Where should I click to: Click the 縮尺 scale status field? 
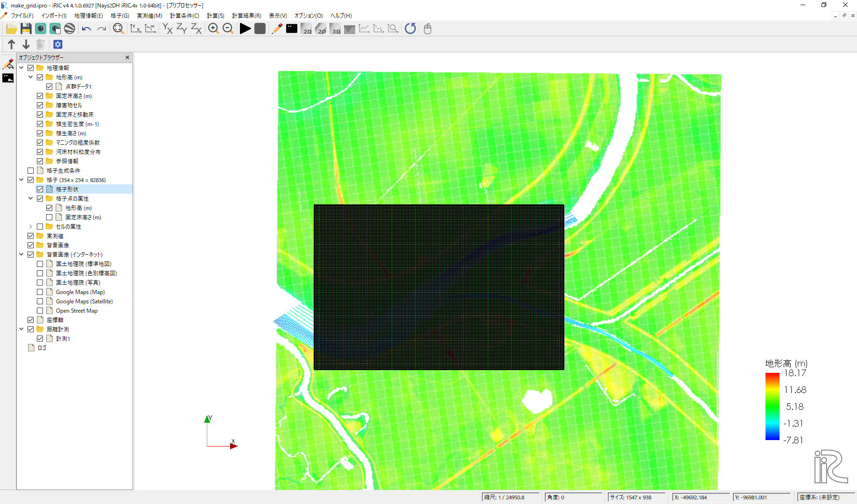510,497
